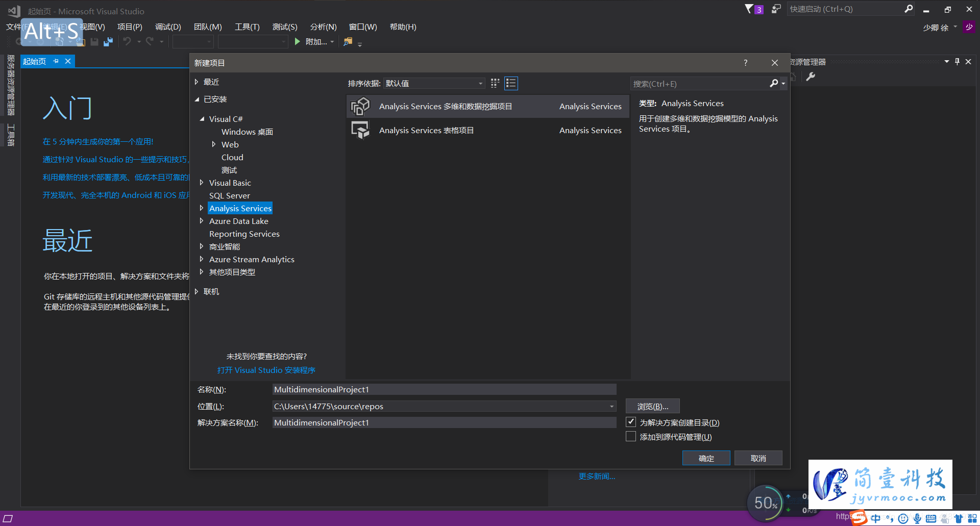This screenshot has height=526, width=980.
Task: Open the location path dropdown
Action: coord(611,406)
